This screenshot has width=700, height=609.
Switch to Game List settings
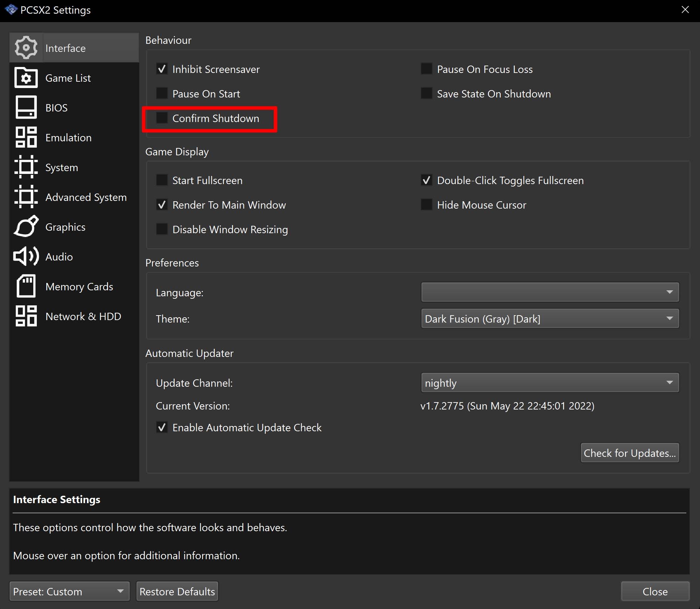coord(74,77)
